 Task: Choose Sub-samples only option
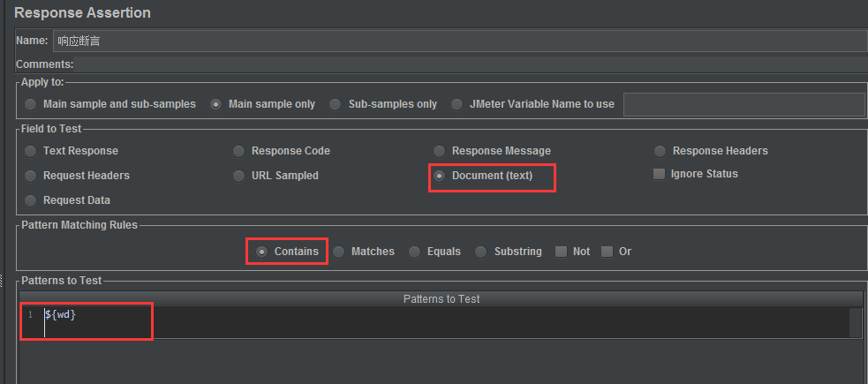tap(335, 104)
